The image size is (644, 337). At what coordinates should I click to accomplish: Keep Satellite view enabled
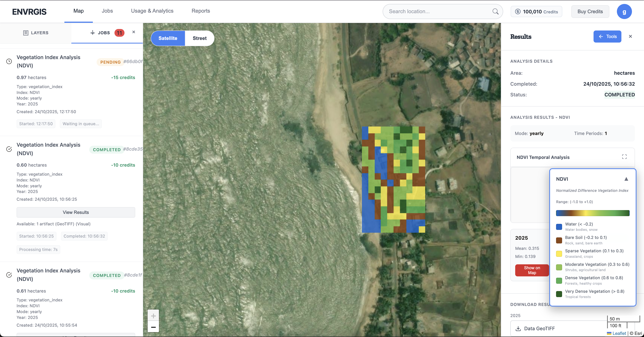click(168, 38)
